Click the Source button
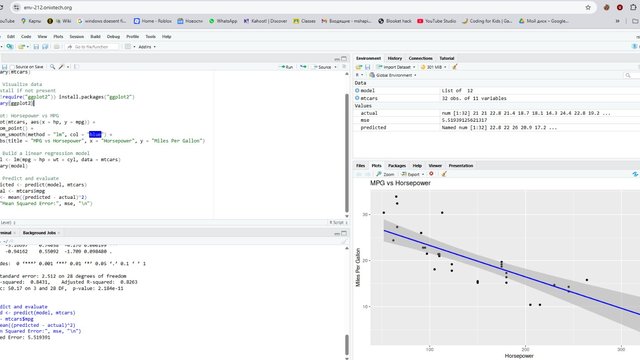Viewport: 640px width, 360px height. point(322,67)
